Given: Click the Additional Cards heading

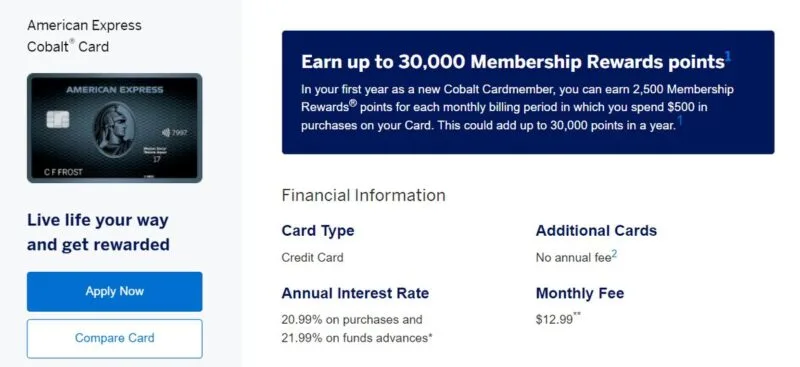Looking at the screenshot, I should point(596,230).
